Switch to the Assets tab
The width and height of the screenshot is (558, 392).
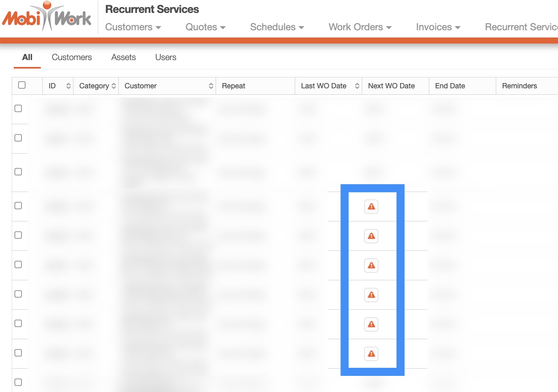(124, 57)
